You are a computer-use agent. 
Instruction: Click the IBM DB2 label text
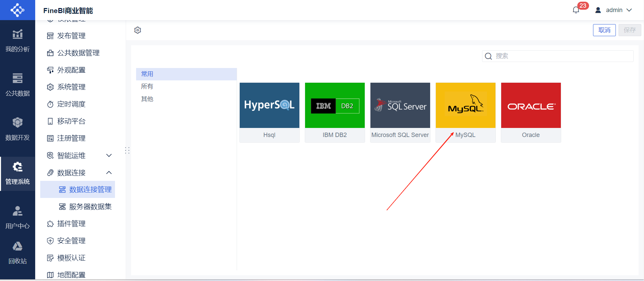[335, 135]
